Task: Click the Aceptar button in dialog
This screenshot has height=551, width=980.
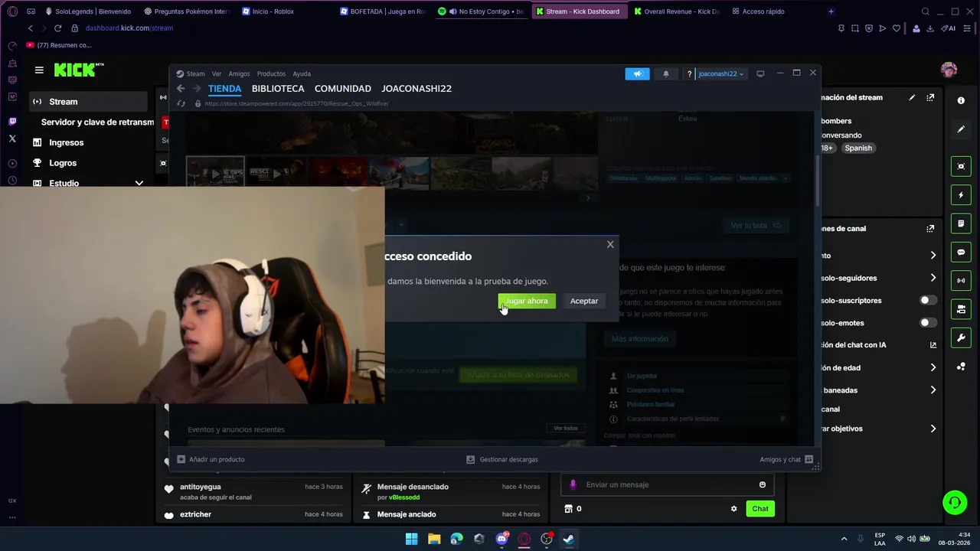Action: point(584,301)
